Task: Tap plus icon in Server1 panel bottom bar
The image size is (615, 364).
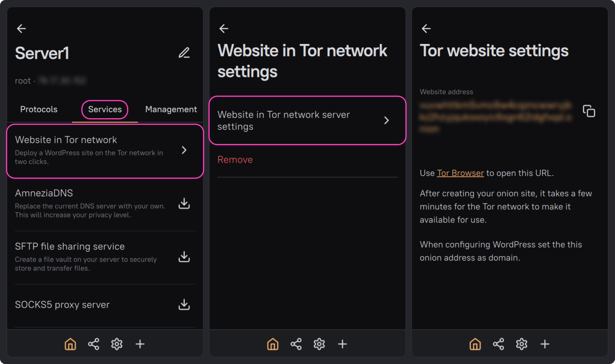Action: 140,344
